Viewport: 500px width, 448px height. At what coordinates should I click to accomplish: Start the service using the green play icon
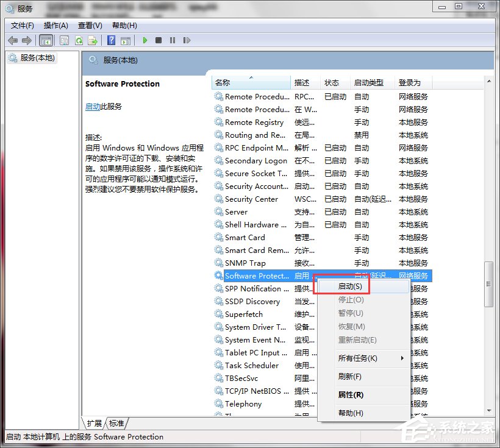(145, 40)
